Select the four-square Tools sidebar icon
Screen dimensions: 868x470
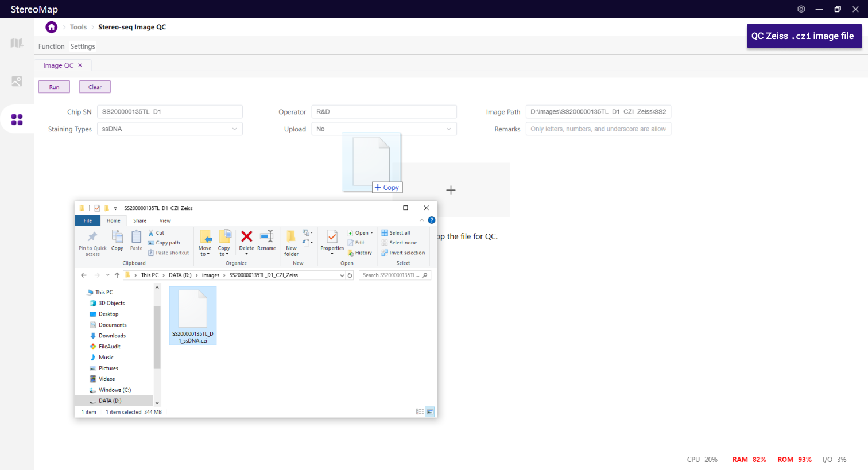17,119
